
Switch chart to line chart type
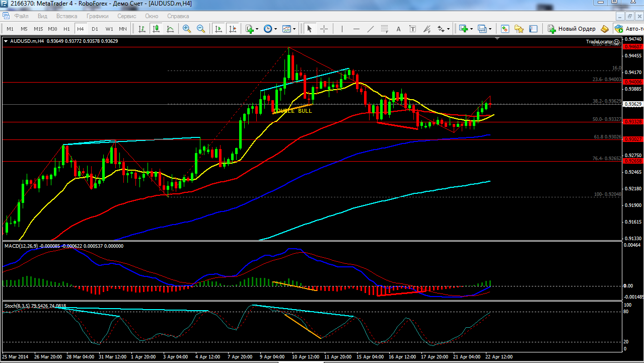[171, 29]
